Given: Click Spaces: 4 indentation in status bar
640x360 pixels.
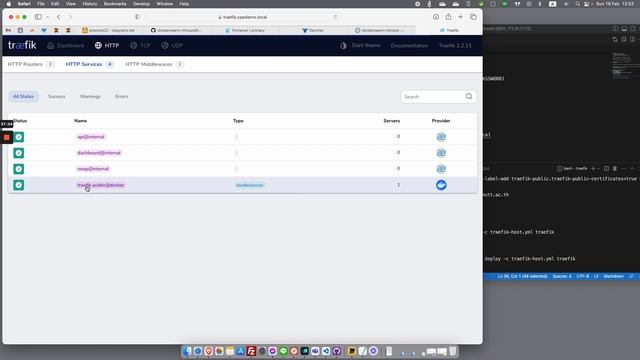Looking at the screenshot, I should pos(562,276).
